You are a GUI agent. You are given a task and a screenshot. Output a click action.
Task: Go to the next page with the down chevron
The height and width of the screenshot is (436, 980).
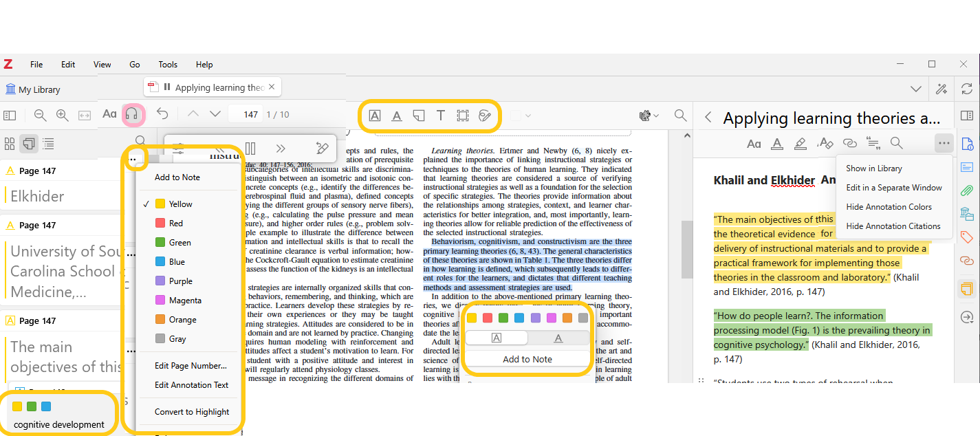215,114
